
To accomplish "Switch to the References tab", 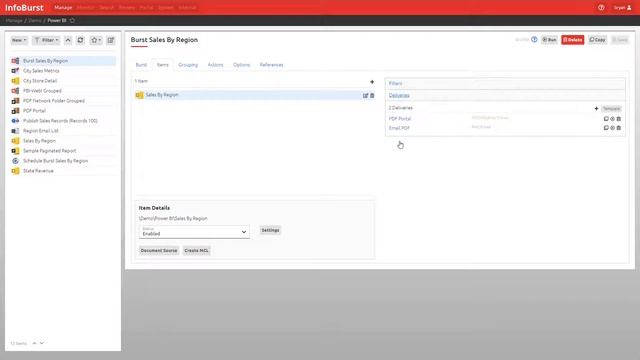I will tap(271, 65).
